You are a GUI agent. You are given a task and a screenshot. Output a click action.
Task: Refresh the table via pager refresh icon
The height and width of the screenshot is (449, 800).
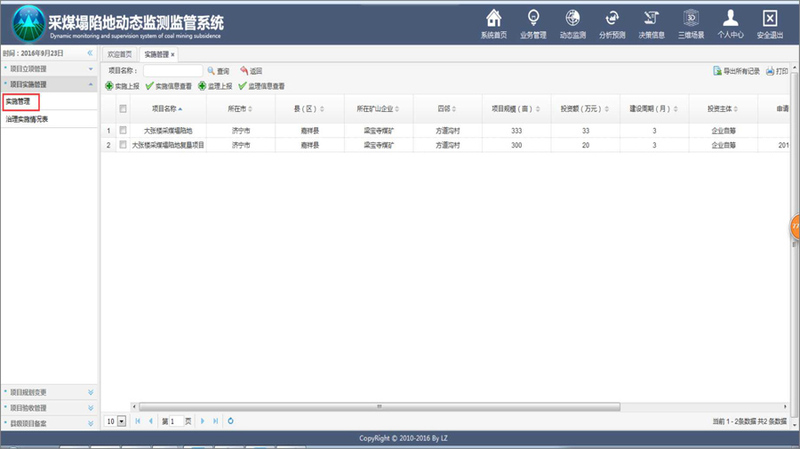click(x=231, y=421)
